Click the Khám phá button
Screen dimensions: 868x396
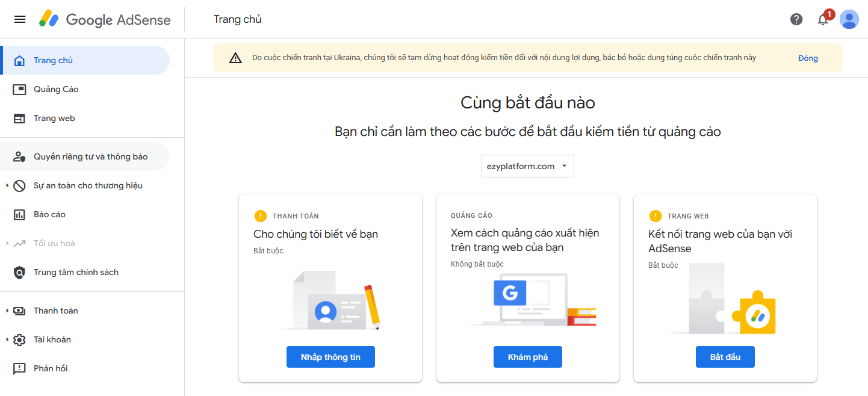(x=528, y=357)
